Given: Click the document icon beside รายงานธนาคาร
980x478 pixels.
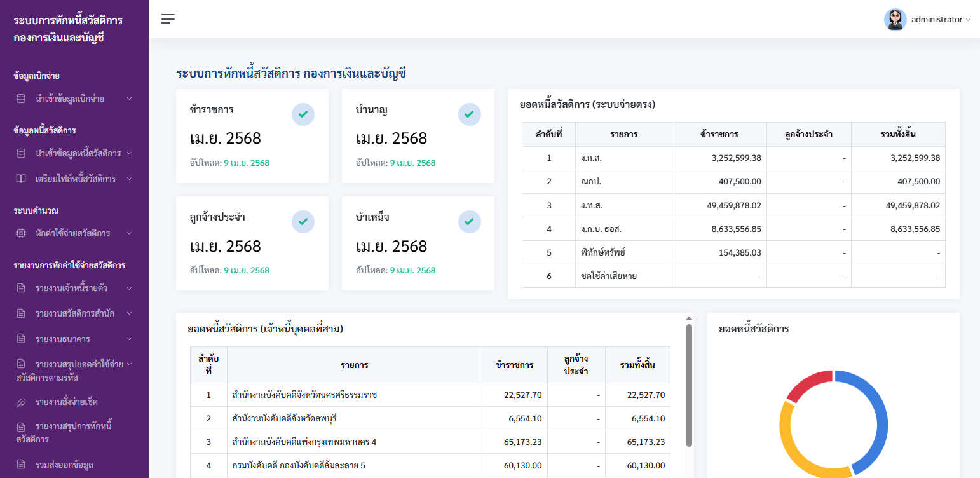Looking at the screenshot, I should 21,339.
